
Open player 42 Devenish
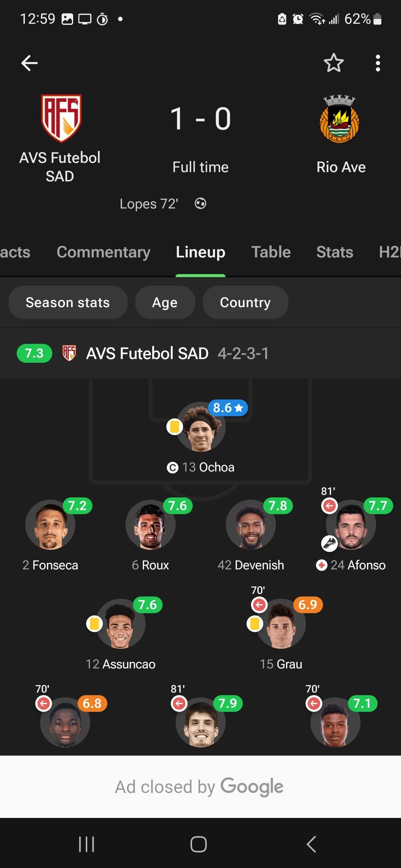click(251, 534)
